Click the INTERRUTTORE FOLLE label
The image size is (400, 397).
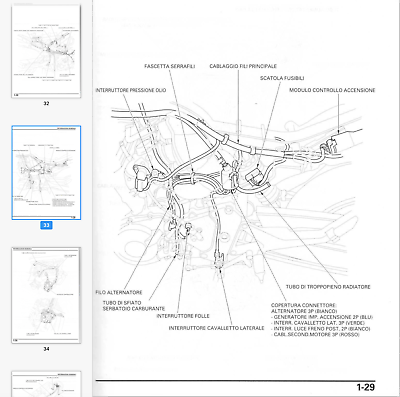(183, 316)
